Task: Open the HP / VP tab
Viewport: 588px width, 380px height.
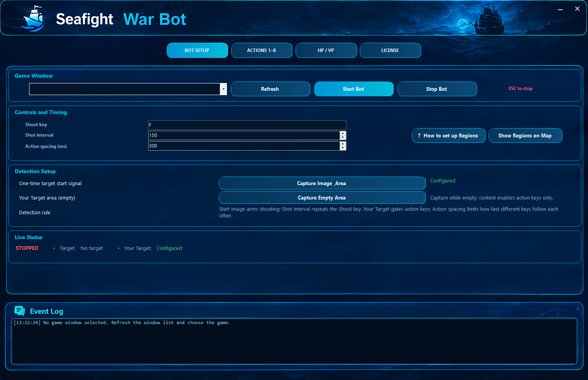Action: tap(326, 50)
